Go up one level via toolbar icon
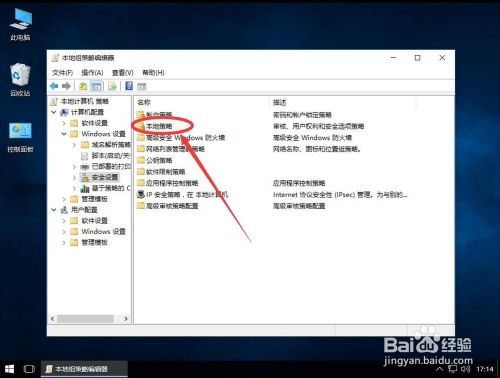This screenshot has width=500, height=378. (x=83, y=86)
